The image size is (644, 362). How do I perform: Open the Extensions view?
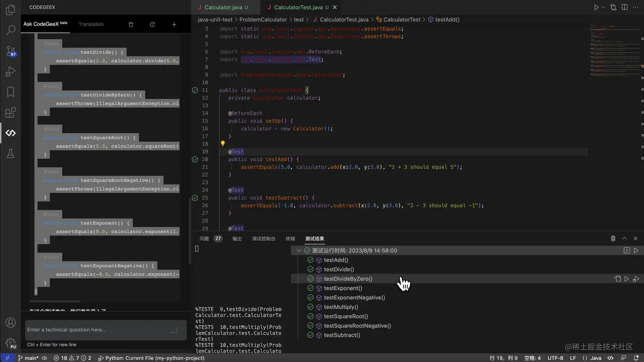tap(10, 113)
